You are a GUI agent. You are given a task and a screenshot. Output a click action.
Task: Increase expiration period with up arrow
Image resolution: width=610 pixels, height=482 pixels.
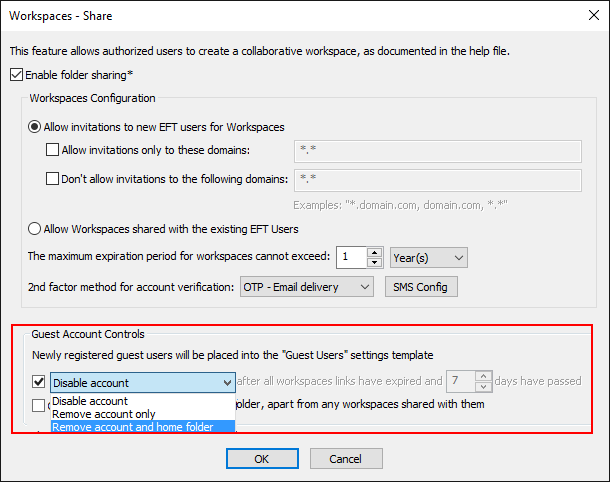coord(375,252)
